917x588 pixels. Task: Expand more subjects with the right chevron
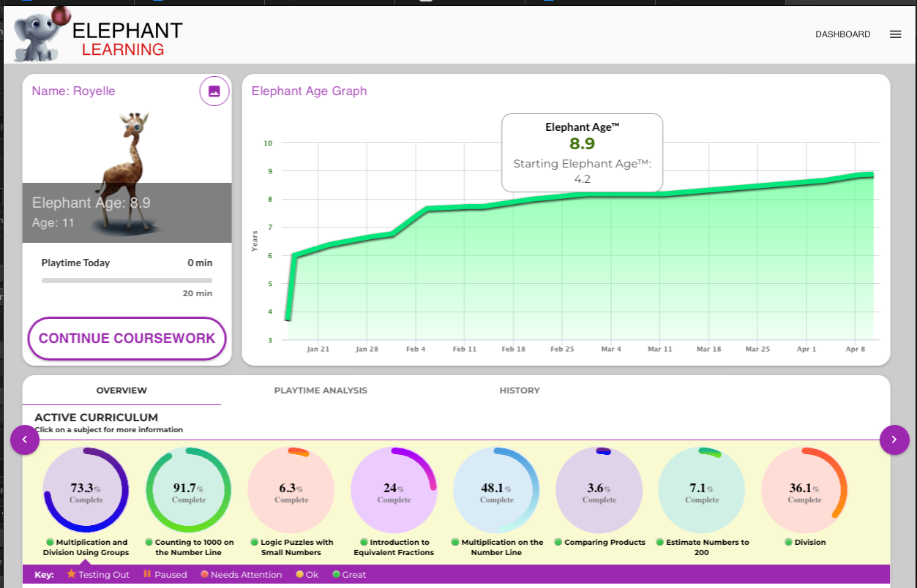click(x=894, y=440)
